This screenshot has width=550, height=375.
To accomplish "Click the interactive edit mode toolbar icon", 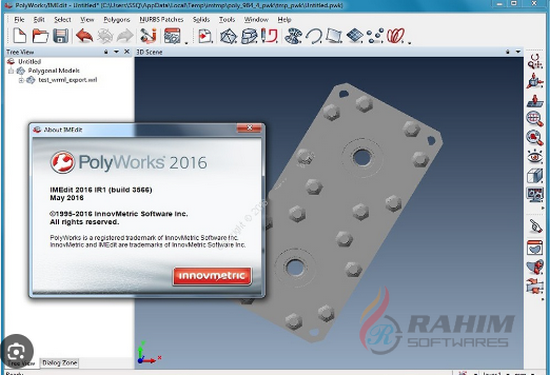I will point(148,36).
